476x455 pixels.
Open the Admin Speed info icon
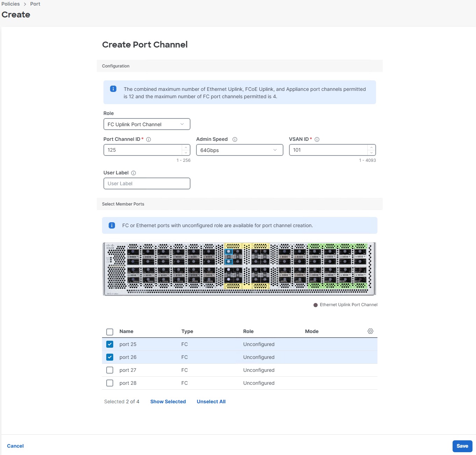point(235,139)
